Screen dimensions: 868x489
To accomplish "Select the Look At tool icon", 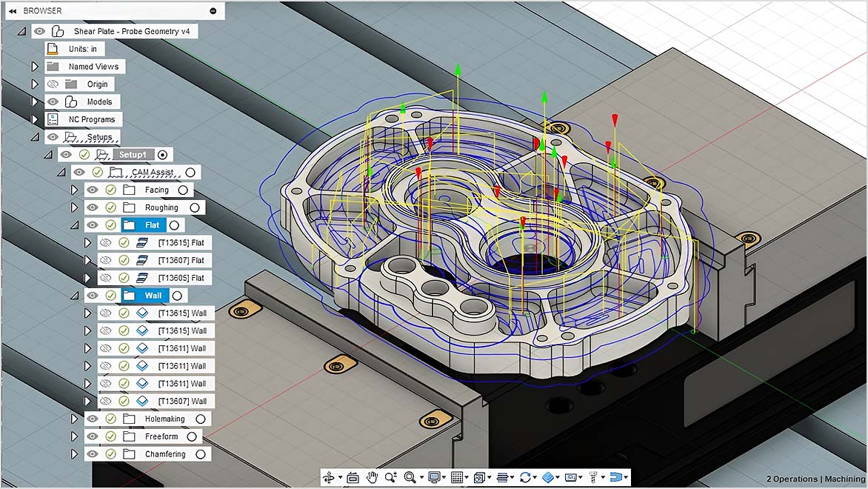I will click(353, 477).
